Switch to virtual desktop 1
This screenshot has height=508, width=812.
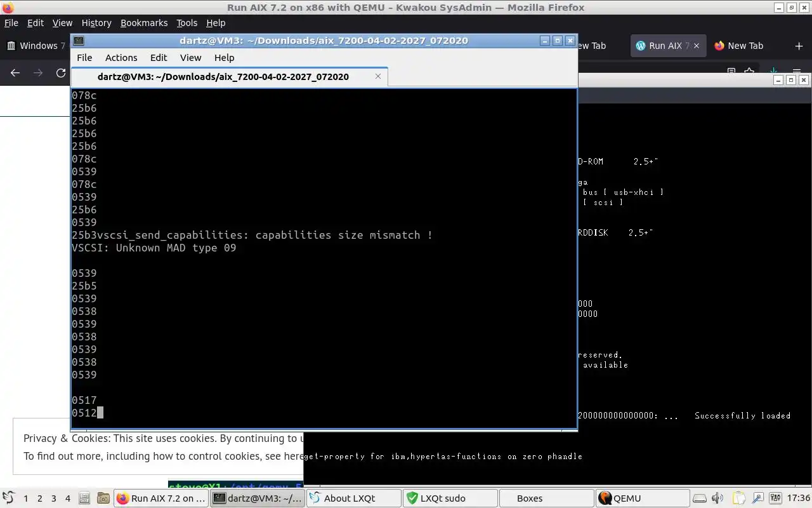click(x=26, y=498)
